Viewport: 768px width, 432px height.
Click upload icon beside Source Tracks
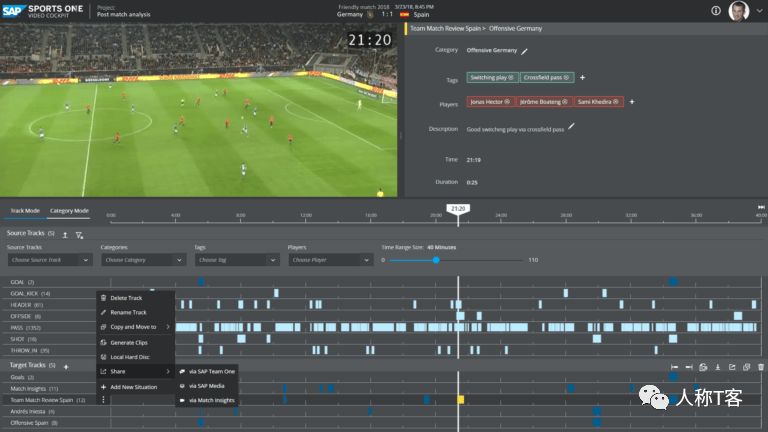point(65,234)
